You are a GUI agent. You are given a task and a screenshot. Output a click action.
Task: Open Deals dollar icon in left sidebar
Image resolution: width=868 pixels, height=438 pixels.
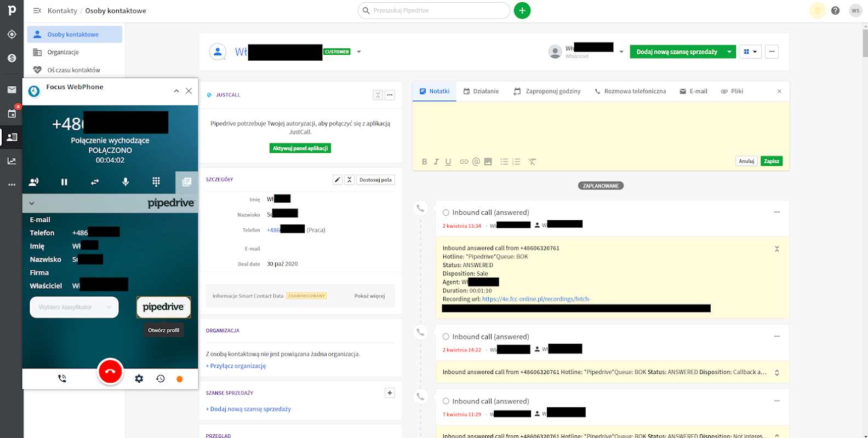pyautogui.click(x=12, y=58)
